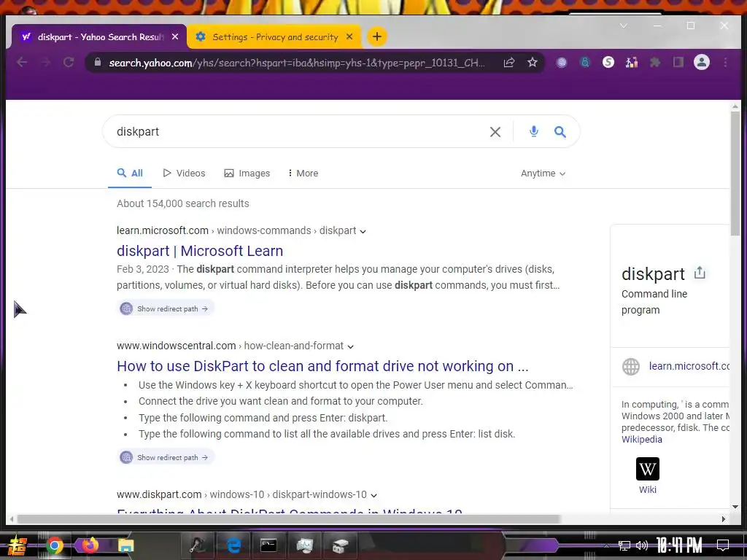
Task: Click the scroll down arrow
Action: tap(735, 507)
